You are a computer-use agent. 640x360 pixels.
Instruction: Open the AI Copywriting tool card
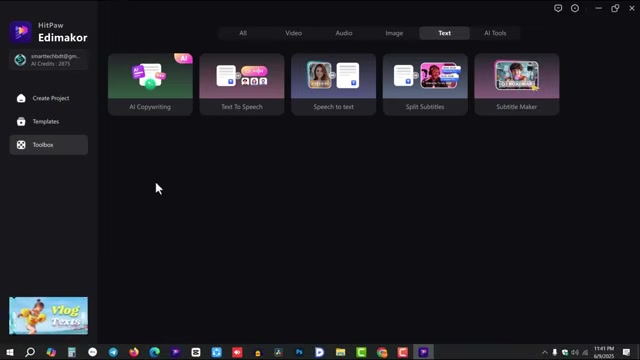coord(150,84)
